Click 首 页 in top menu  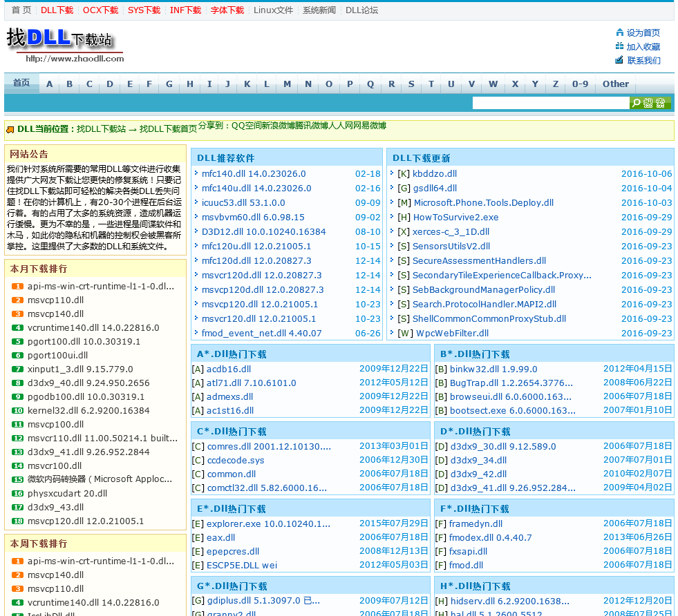(21, 10)
